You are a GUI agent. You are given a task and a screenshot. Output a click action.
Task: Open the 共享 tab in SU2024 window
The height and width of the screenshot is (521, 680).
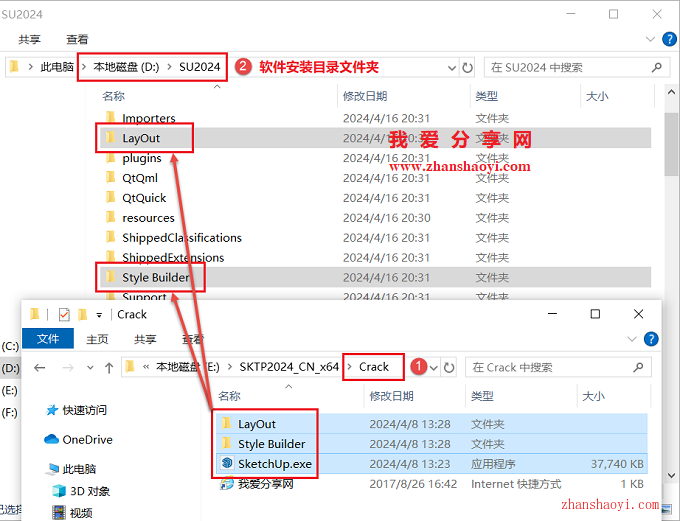point(29,39)
